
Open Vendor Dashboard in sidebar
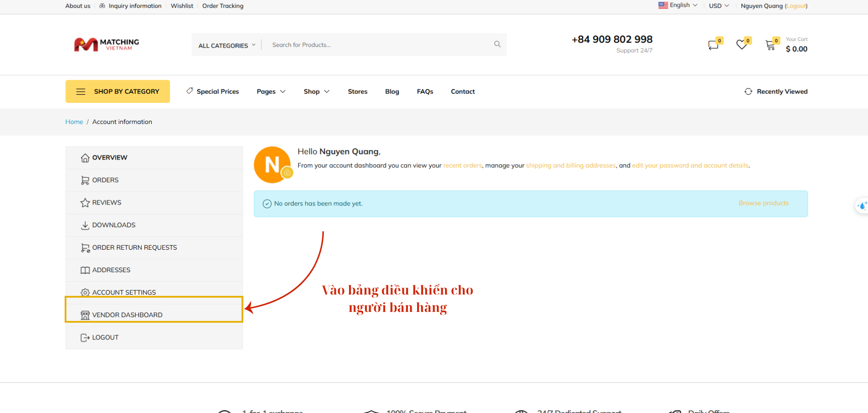click(x=127, y=315)
